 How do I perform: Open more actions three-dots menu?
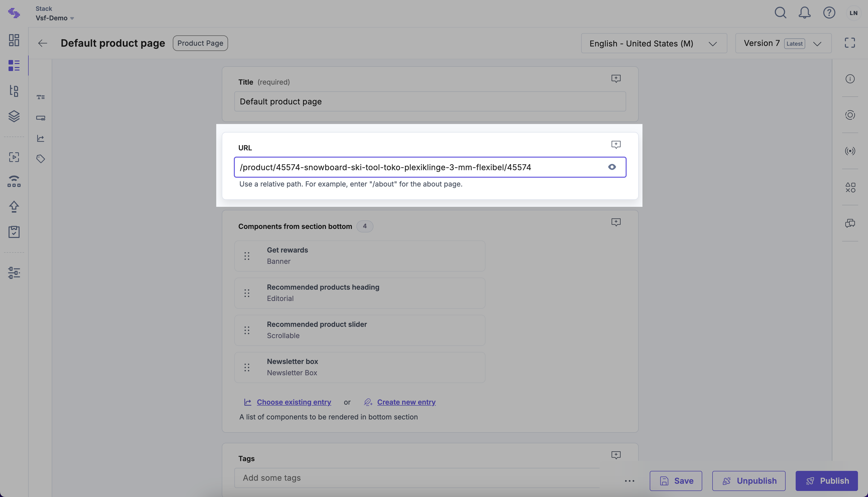pyautogui.click(x=629, y=481)
